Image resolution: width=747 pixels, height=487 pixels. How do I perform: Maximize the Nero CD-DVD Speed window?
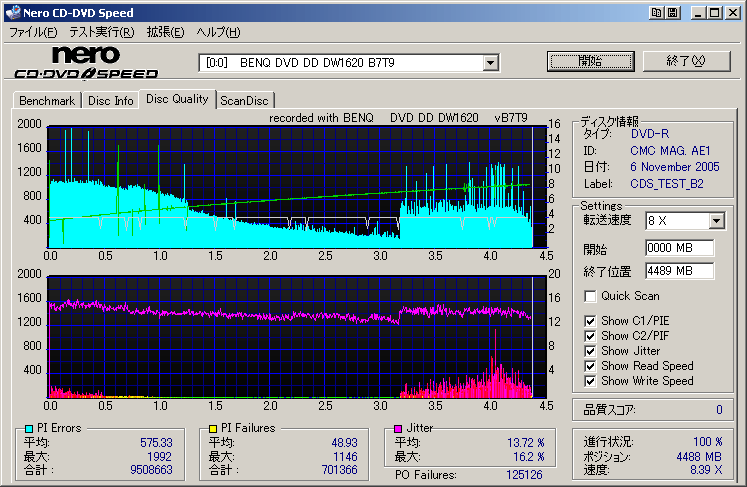(x=715, y=13)
